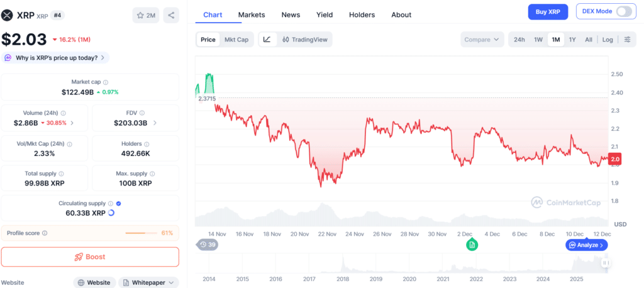This screenshot has width=644, height=288.
Task: Click the red 2.0 current price label
Action: tap(616, 159)
